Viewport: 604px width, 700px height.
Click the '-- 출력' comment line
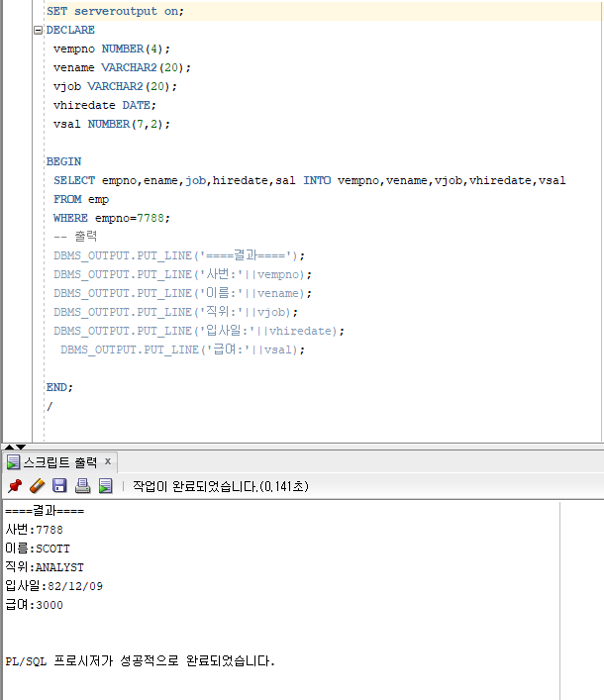(x=75, y=237)
